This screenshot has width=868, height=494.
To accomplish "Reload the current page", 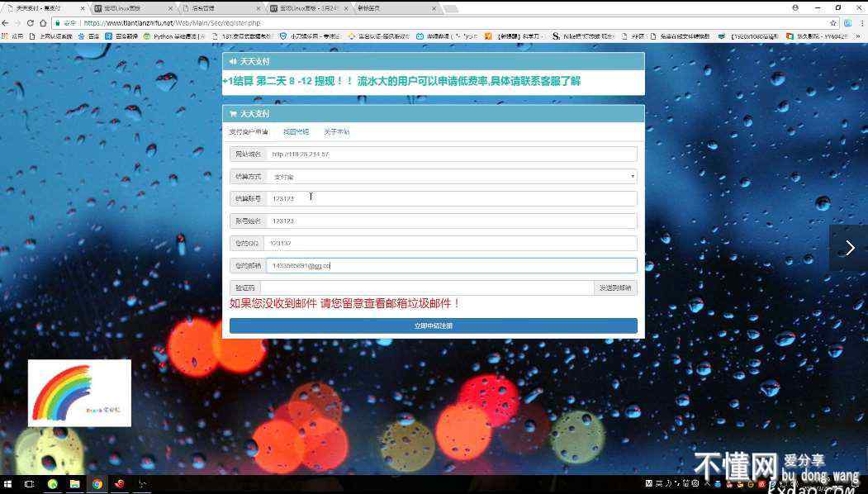I will pyautogui.click(x=31, y=22).
